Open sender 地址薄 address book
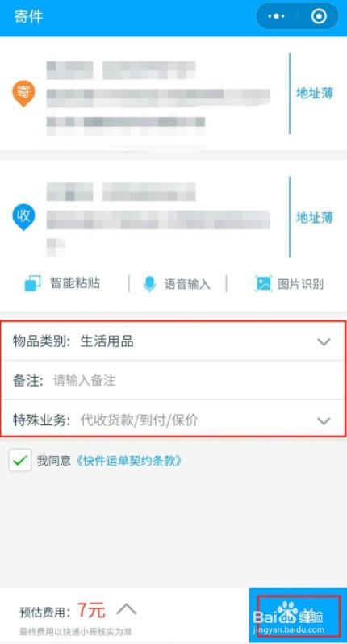 (315, 94)
